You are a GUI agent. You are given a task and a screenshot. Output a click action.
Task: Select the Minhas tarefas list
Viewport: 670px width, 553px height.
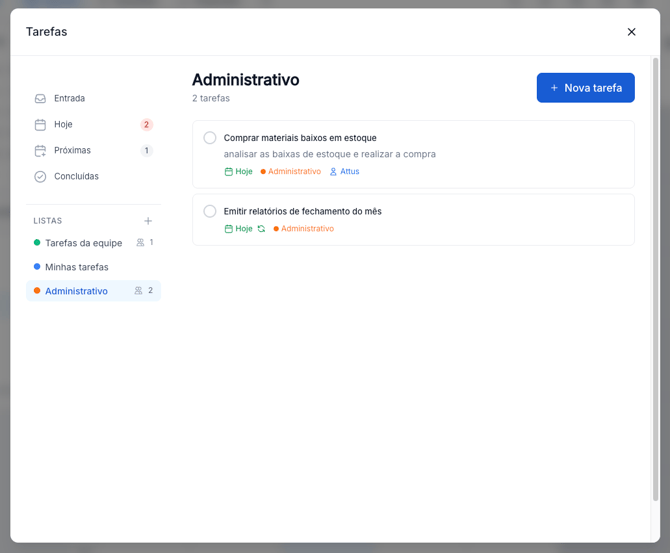click(x=76, y=267)
